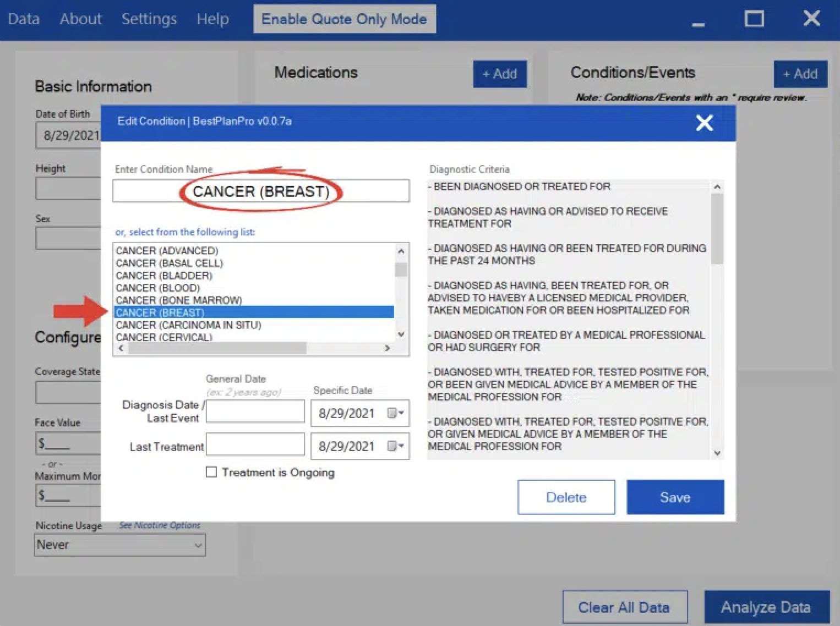Open the Settings menu
This screenshot has width=840, height=626.
[149, 19]
